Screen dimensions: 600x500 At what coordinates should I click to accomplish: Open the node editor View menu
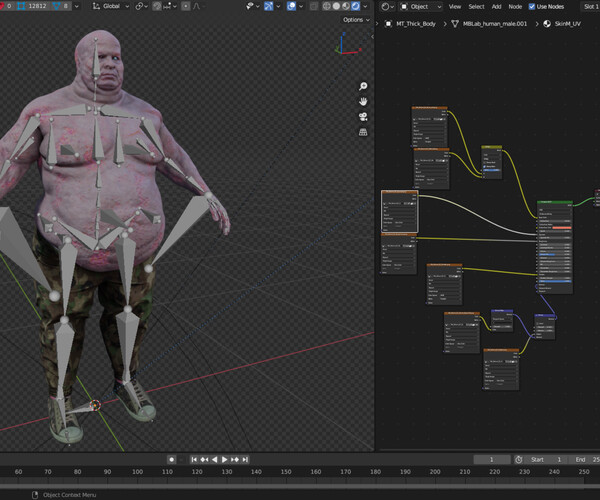455,7
